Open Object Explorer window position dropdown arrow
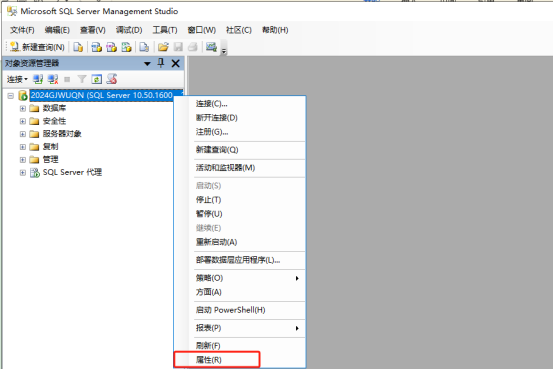554x370 pixels. click(x=147, y=64)
